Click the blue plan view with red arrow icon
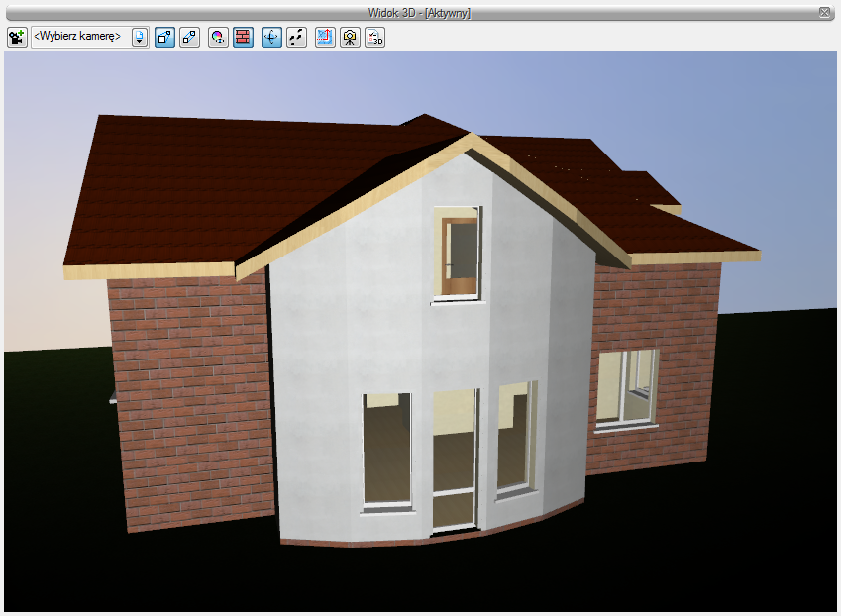841x616 pixels. click(x=326, y=37)
